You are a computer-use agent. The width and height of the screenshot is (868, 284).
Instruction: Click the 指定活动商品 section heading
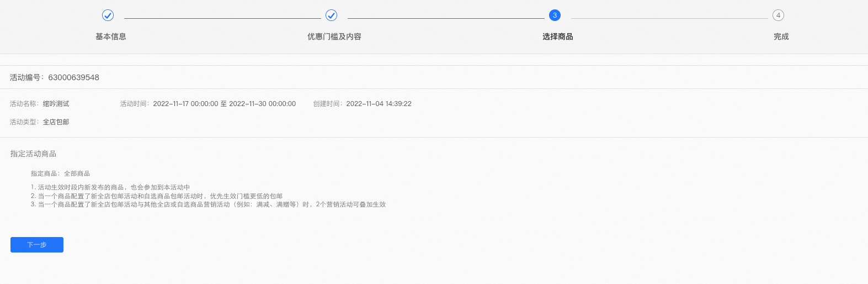(33, 154)
